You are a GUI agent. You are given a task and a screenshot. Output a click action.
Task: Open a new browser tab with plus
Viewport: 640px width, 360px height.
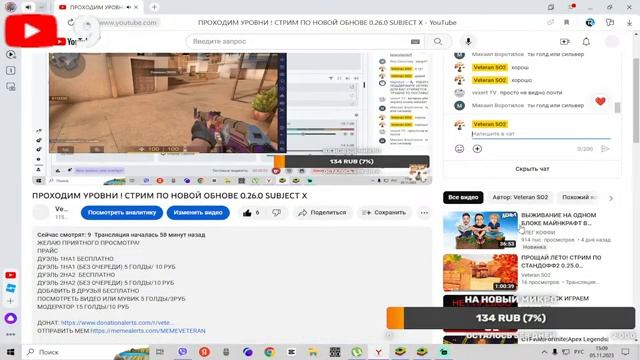(x=154, y=7)
